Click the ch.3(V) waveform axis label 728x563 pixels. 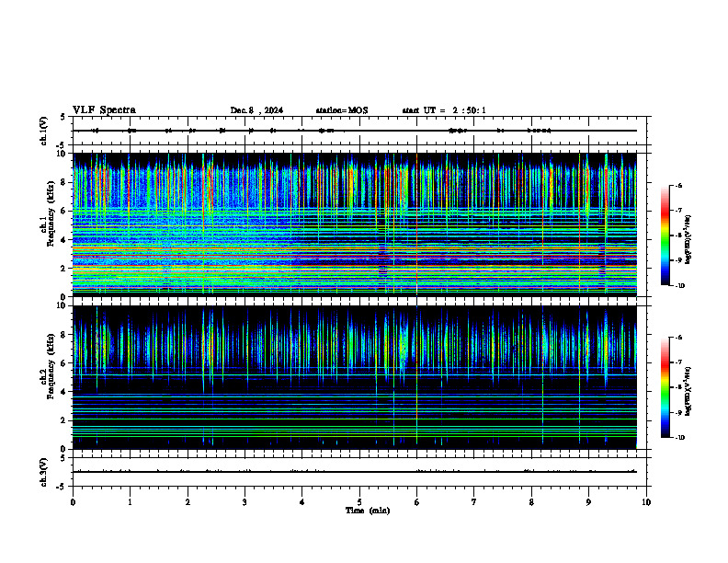[44, 472]
